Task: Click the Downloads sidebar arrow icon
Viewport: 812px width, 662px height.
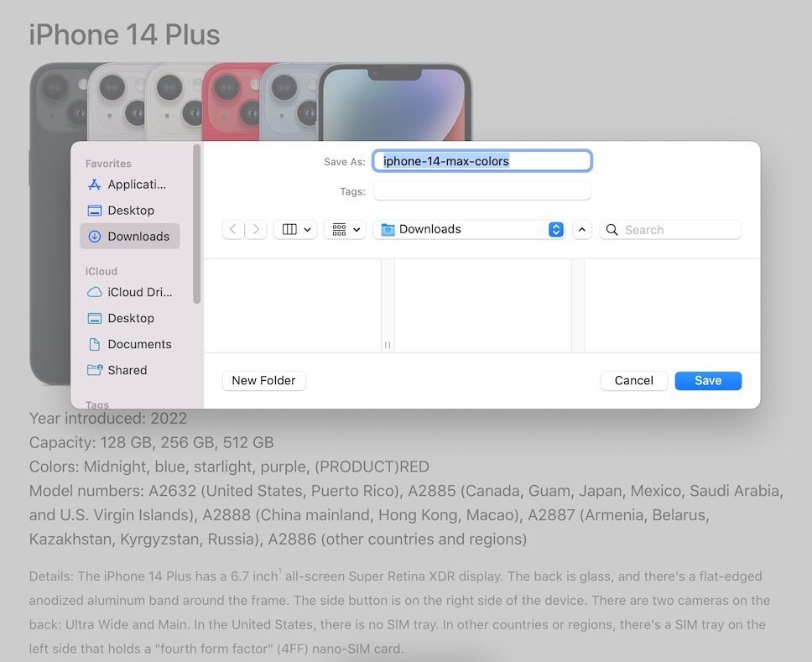Action: pos(94,237)
